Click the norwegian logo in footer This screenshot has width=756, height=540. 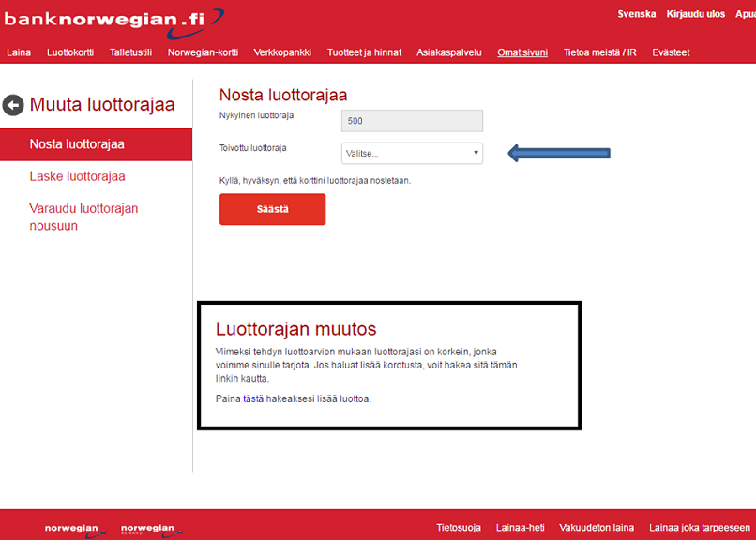(75, 530)
